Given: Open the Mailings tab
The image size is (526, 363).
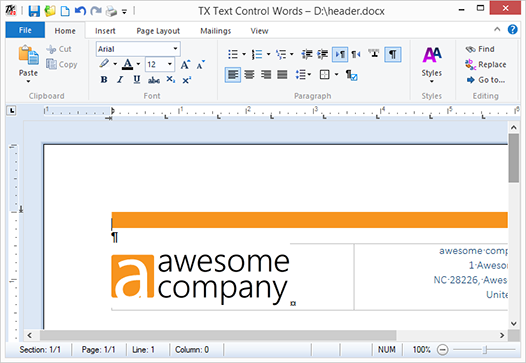Looking at the screenshot, I should click(x=216, y=31).
